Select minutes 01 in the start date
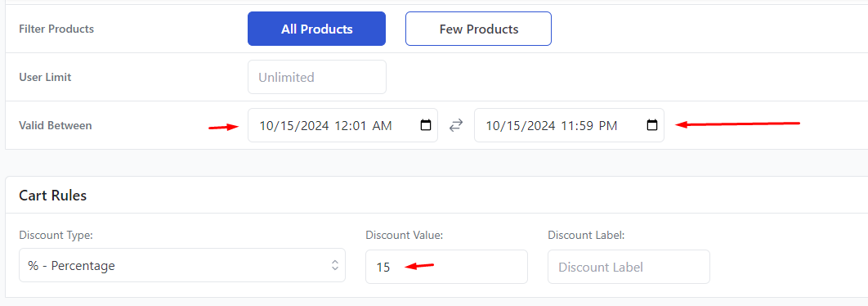868x306 pixels. [x=359, y=126]
